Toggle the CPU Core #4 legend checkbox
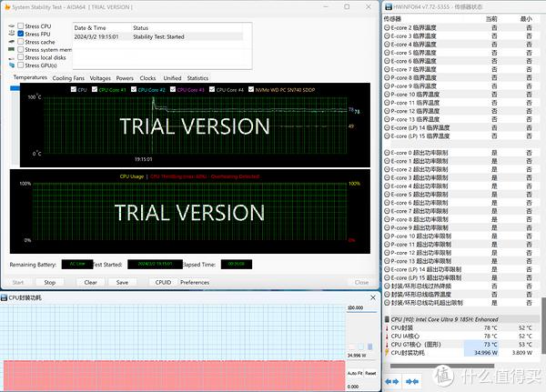Viewport: 546px width, 392px height. pos(212,89)
